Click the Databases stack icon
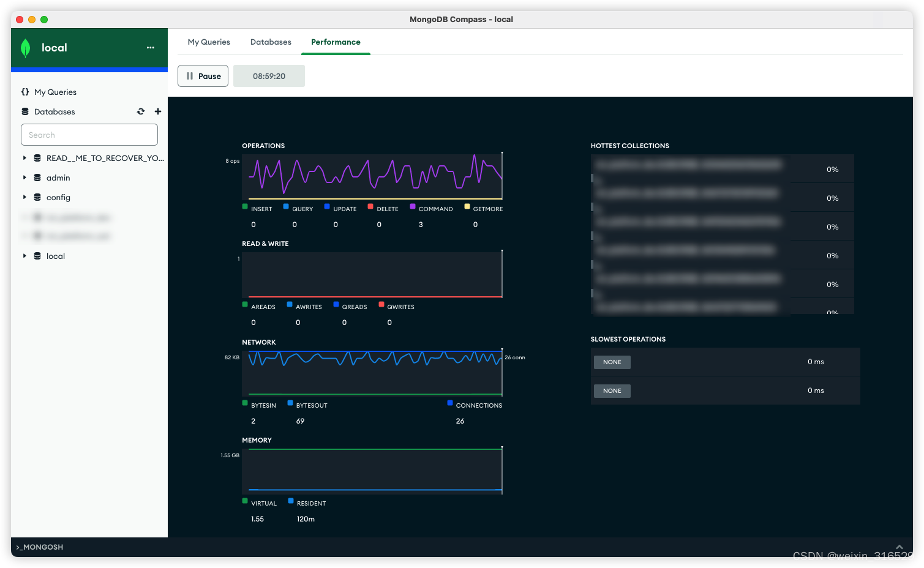Viewport: 924px width, 568px height. point(25,111)
